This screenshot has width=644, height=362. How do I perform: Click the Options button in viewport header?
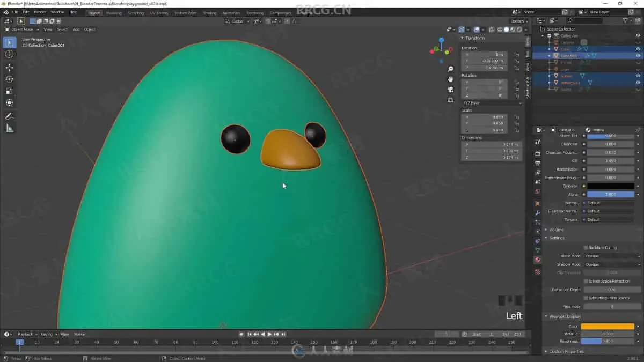518,21
